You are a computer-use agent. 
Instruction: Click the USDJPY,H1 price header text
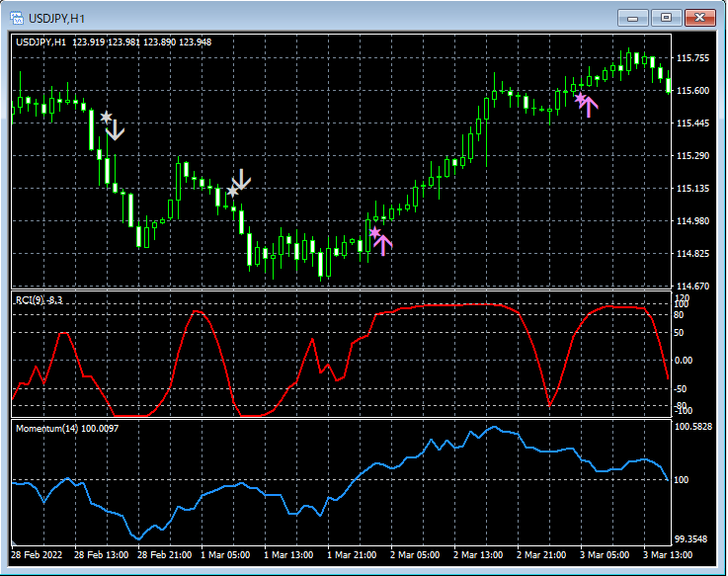(114, 42)
